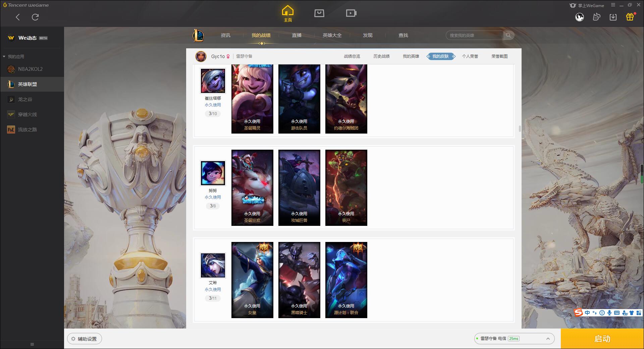
Task: Click the refresh arrow icon
Action: pyautogui.click(x=35, y=17)
